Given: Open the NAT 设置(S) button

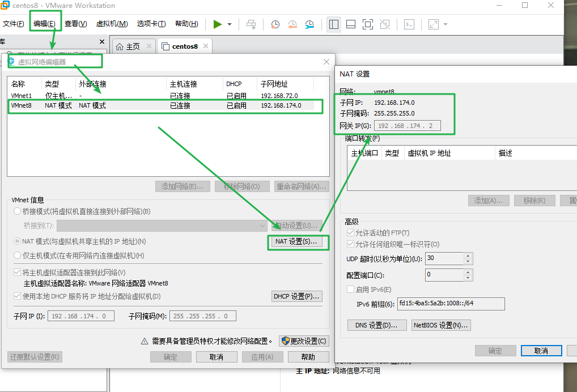Looking at the screenshot, I should click(296, 241).
